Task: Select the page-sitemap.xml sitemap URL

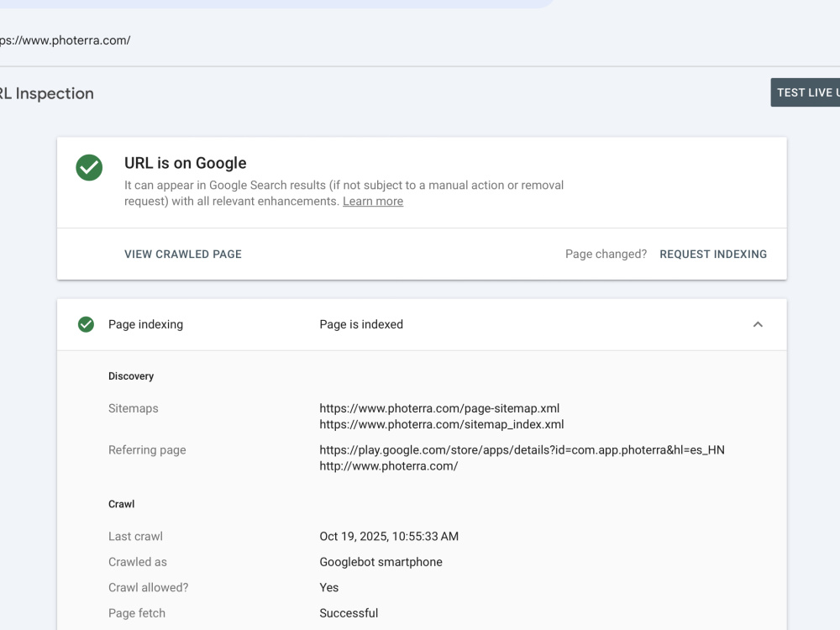Action: [x=439, y=408]
